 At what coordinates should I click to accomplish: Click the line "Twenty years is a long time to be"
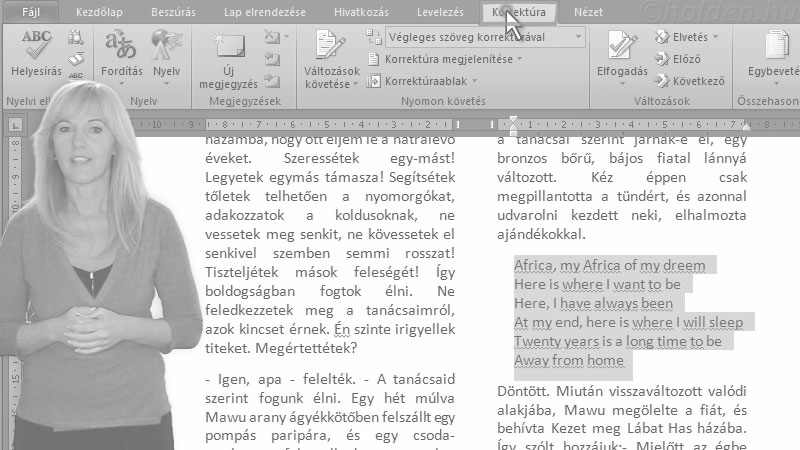pyautogui.click(x=618, y=341)
